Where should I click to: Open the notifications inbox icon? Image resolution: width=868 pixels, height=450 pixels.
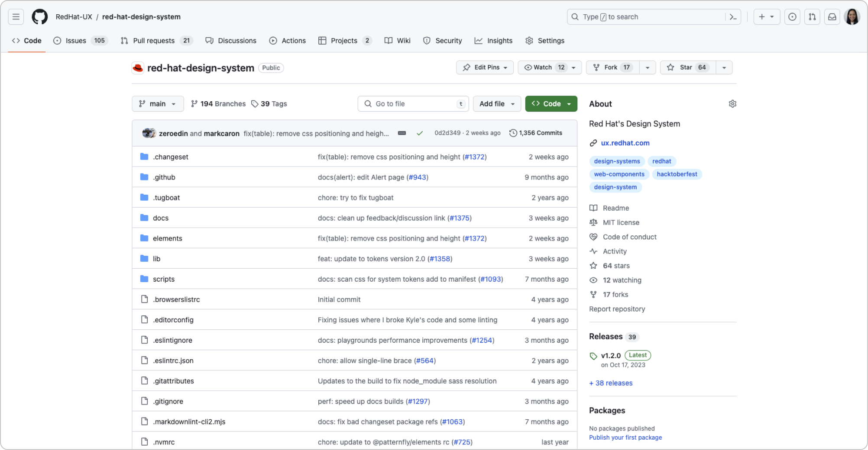click(x=832, y=16)
